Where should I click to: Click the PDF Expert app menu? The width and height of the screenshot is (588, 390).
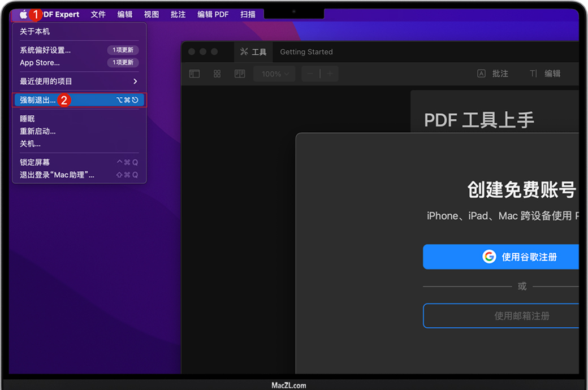pyautogui.click(x=60, y=14)
